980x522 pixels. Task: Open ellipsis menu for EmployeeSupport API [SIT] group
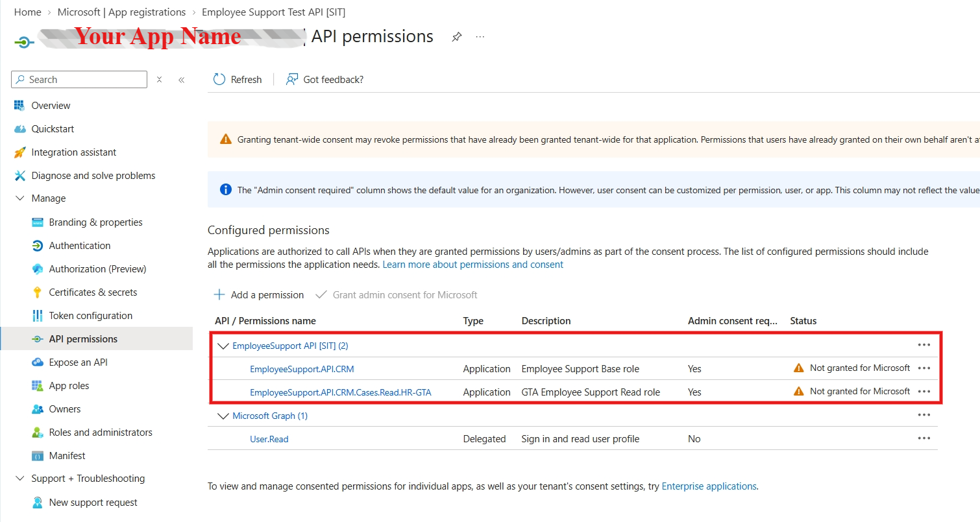[924, 345]
